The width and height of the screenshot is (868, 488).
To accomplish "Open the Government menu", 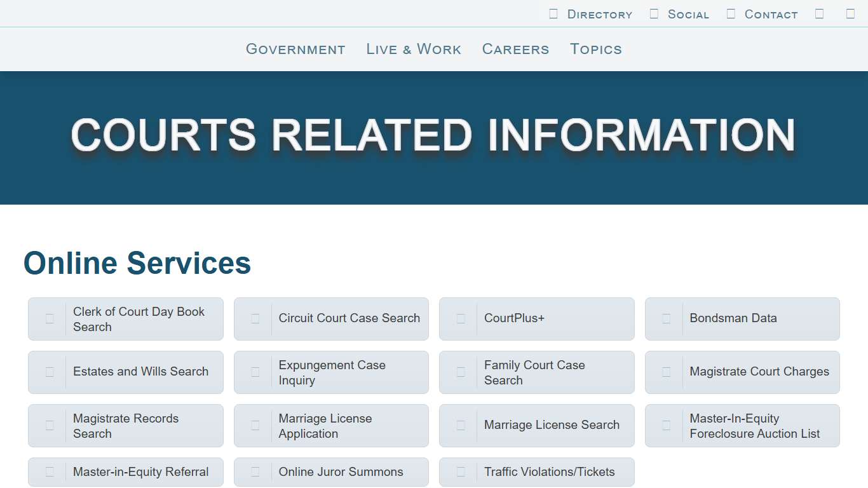I will tap(295, 49).
